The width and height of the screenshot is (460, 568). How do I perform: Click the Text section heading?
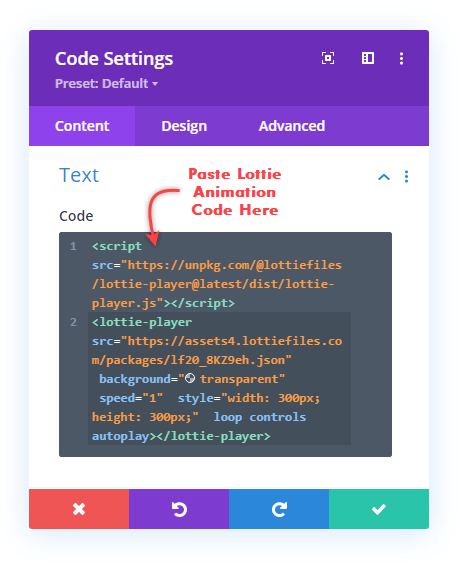[x=79, y=175]
